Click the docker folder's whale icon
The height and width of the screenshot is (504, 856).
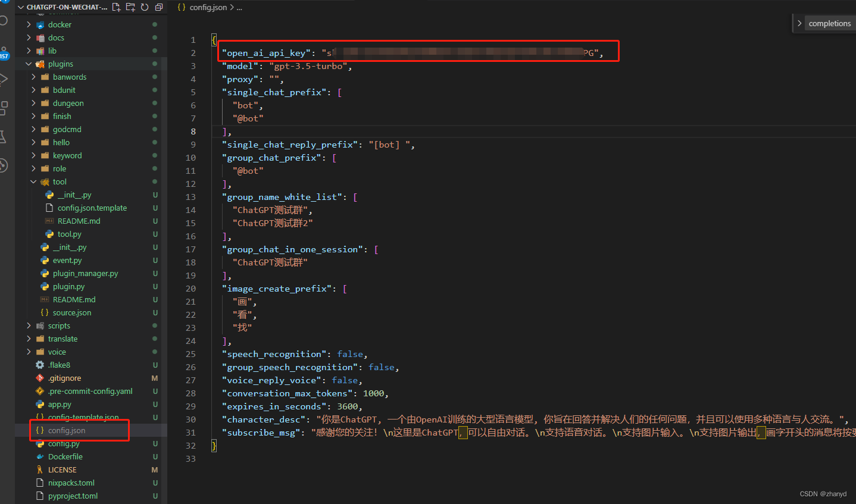pos(40,24)
